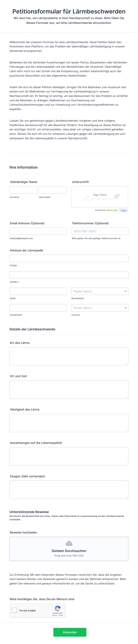
Task: Open the Jotform Sign link
Action: click(111, 210)
